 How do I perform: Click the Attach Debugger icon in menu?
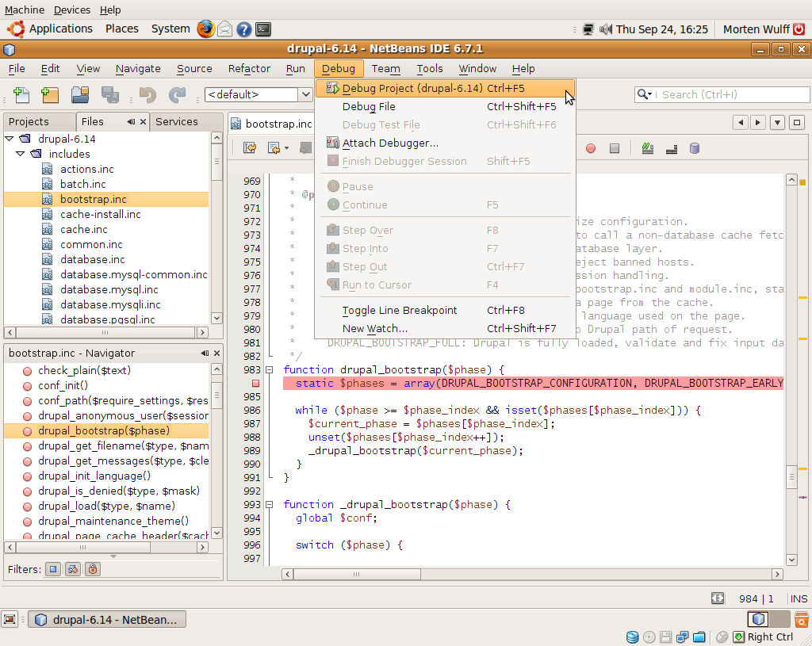pos(333,143)
